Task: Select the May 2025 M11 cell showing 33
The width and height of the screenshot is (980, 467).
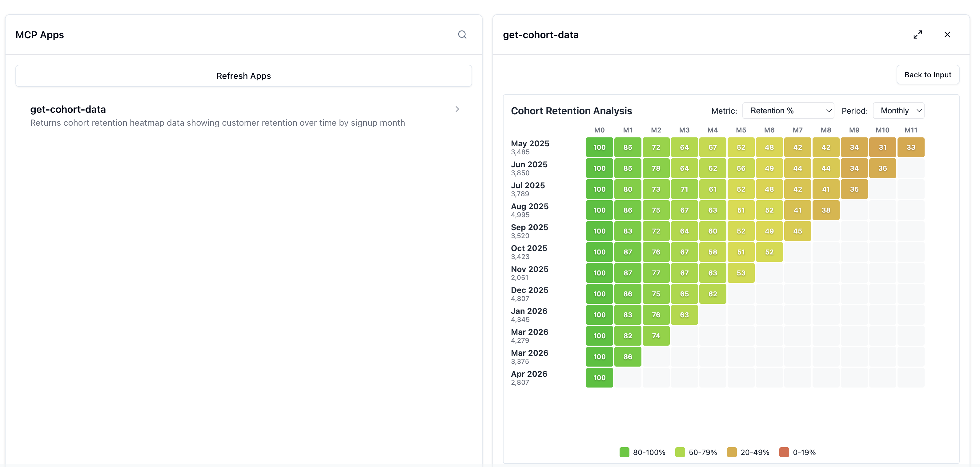Action: point(911,147)
